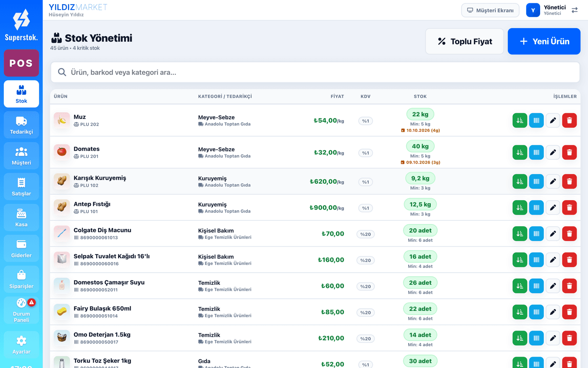588x368 pixels.
Task: Add a product with Yeni Ürün
Action: [544, 41]
